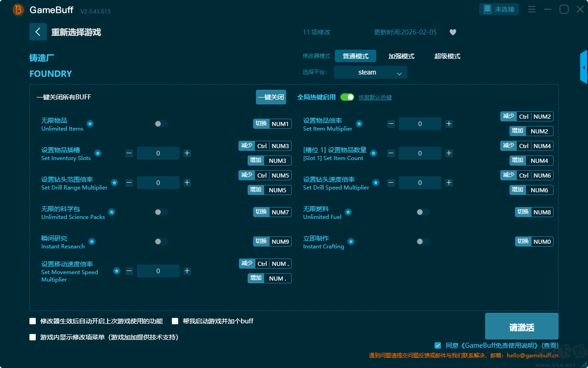The height and width of the screenshot is (368, 588).
Task: Click the star beside Slot 1 Set Item Count
Action: (373, 153)
